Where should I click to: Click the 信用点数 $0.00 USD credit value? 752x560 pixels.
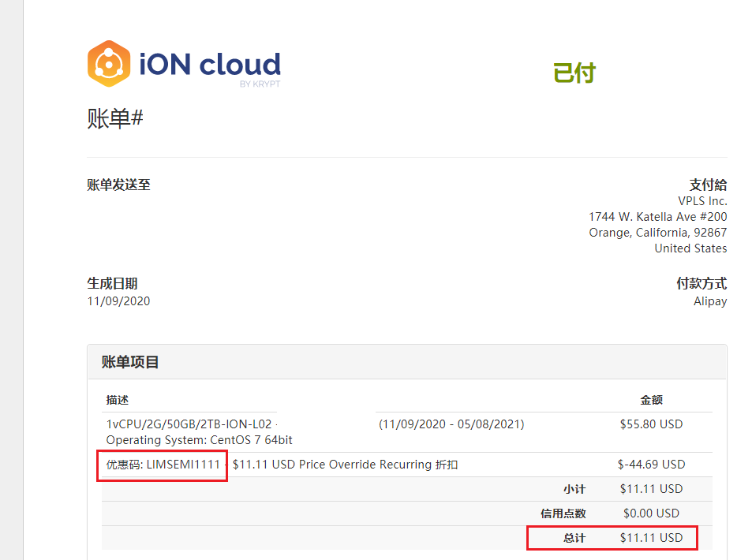pyautogui.click(x=651, y=513)
